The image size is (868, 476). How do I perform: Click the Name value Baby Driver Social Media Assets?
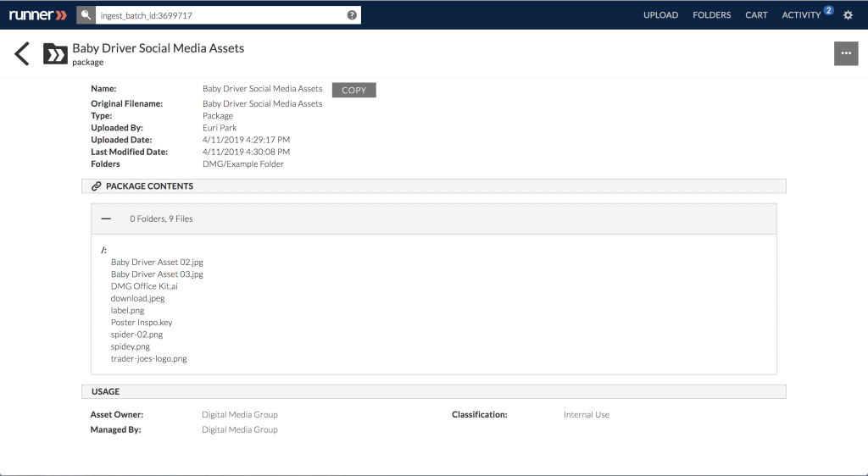point(263,88)
